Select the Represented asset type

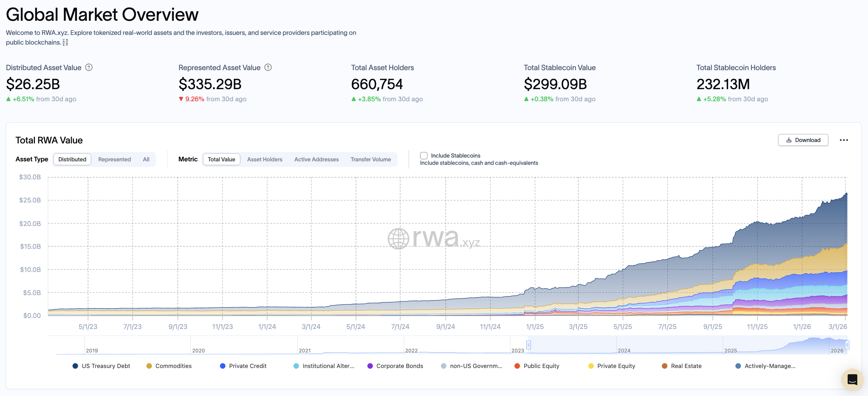pos(114,159)
